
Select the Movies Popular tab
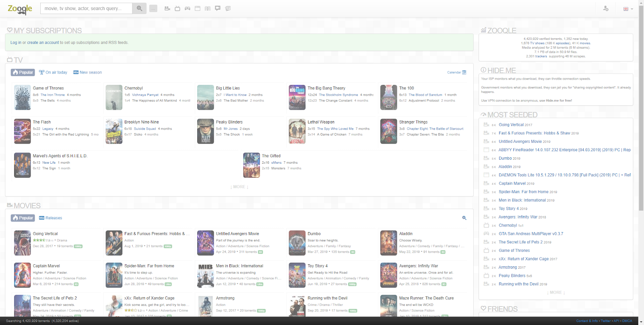point(23,218)
